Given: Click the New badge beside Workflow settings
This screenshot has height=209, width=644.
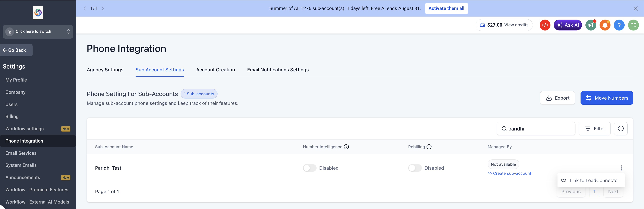Looking at the screenshot, I should 66,129.
